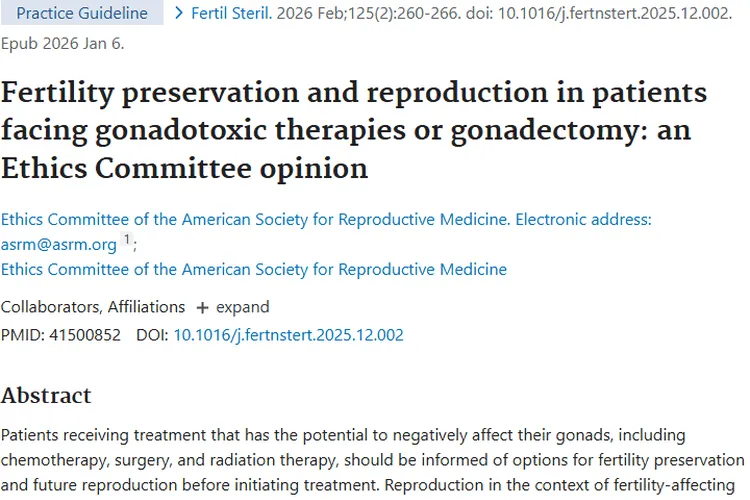Open the second Ethics Committee author link
Viewport: 750px width, 500px height.
click(253, 269)
